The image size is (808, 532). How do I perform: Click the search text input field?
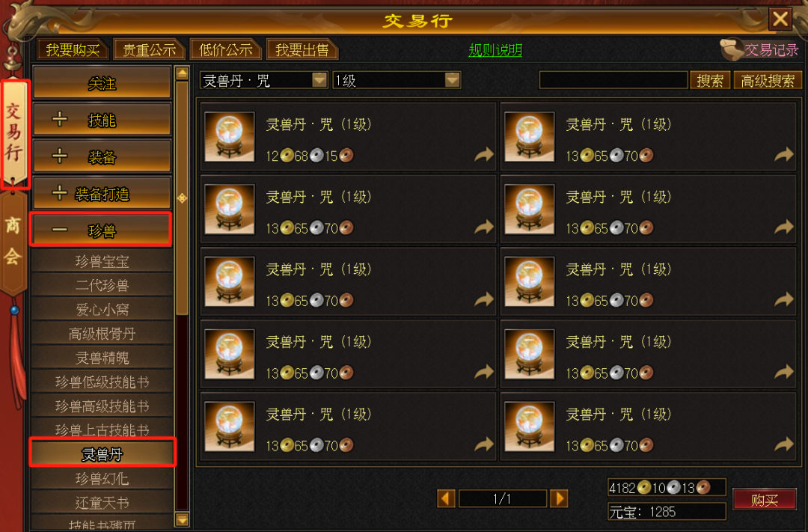point(613,80)
